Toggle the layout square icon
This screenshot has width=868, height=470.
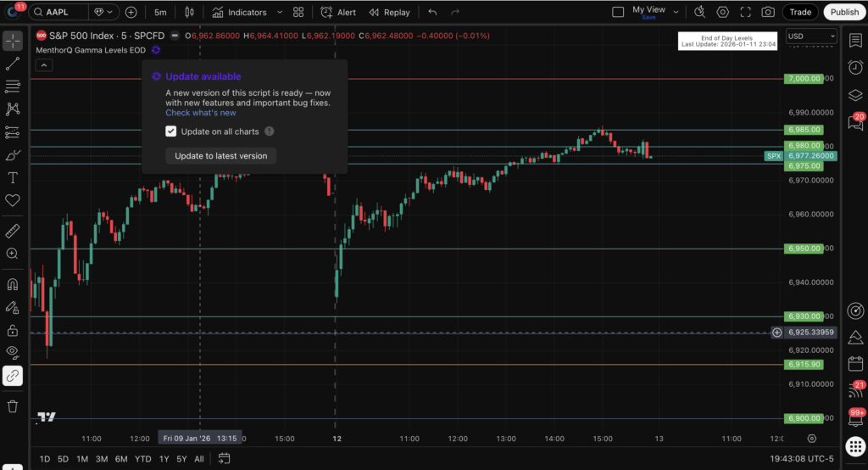[618, 12]
